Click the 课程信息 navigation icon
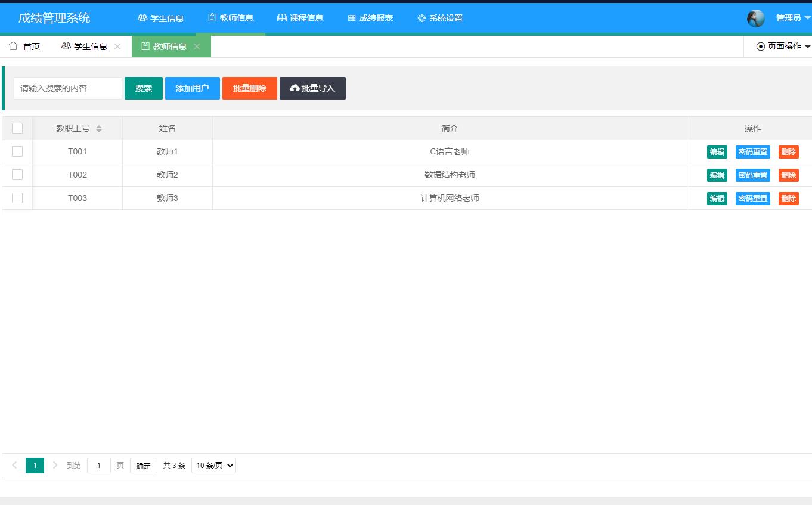 coord(282,18)
